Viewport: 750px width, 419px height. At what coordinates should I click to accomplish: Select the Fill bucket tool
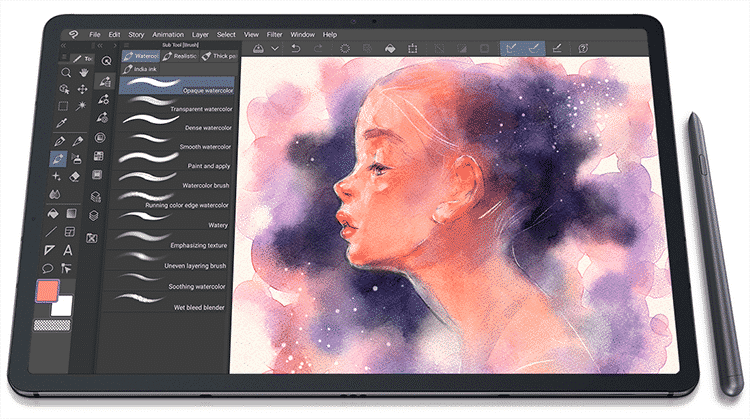(x=53, y=213)
